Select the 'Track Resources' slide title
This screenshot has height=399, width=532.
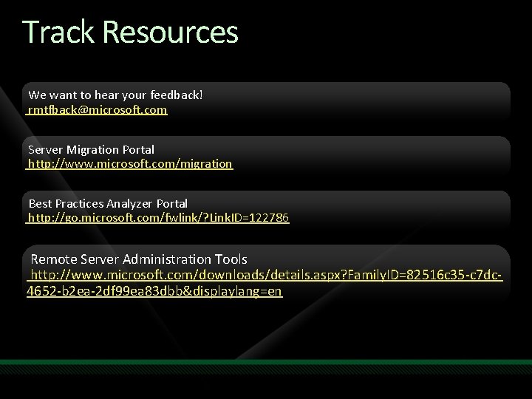coord(130,32)
